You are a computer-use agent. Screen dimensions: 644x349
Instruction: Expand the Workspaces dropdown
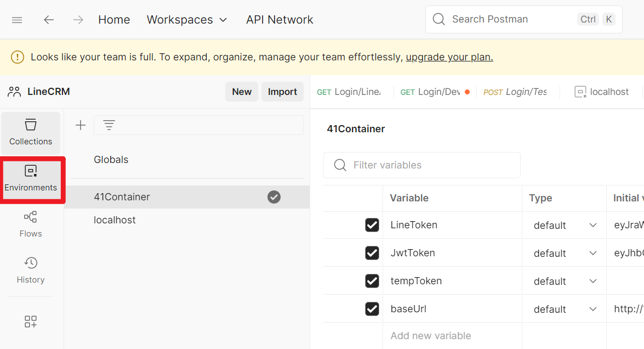187,20
